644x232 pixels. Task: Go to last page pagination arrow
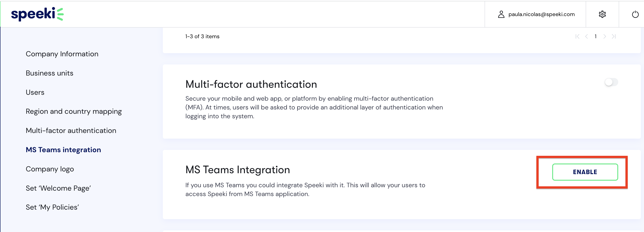click(614, 36)
